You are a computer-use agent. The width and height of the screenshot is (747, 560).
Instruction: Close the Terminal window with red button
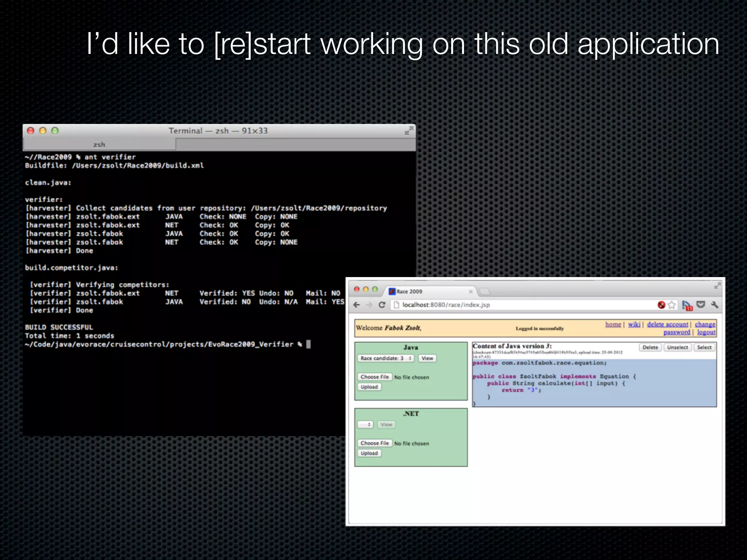click(x=31, y=131)
